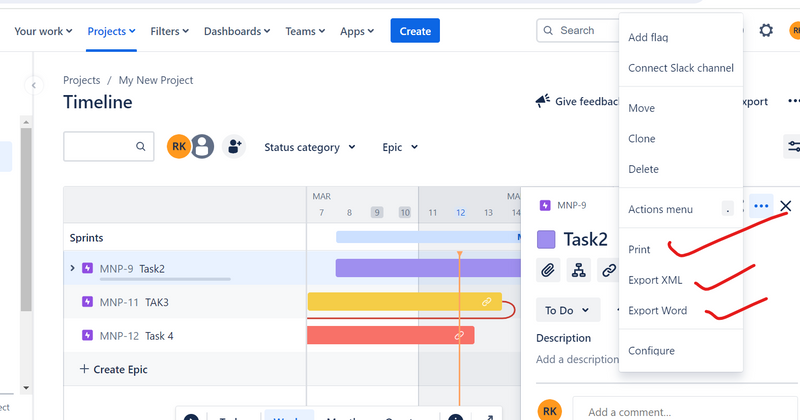Click the unassigned user avatar filter
800x420 pixels.
pos(203,147)
